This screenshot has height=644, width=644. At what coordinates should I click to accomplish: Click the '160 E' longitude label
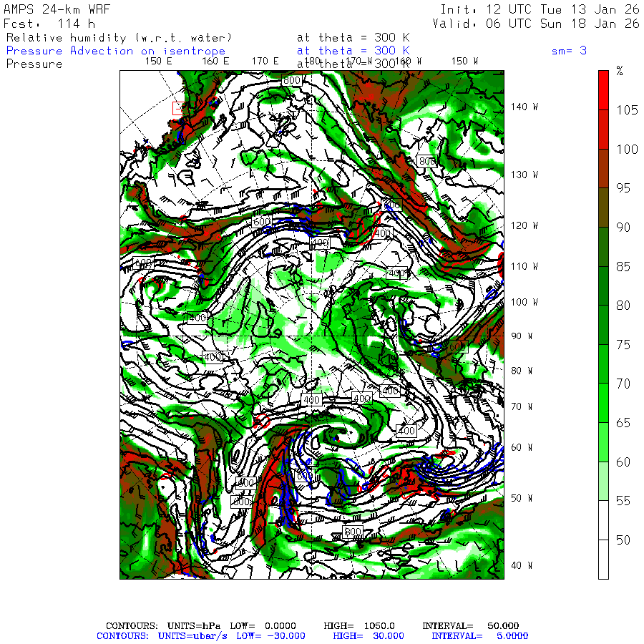[x=215, y=62]
